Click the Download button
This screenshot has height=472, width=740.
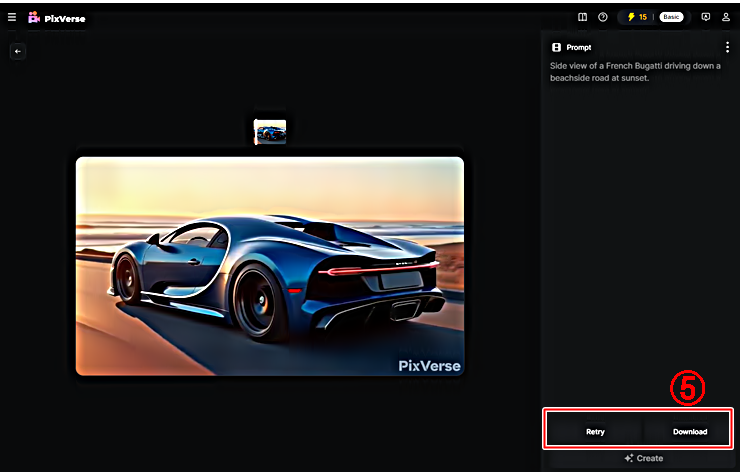pos(690,431)
